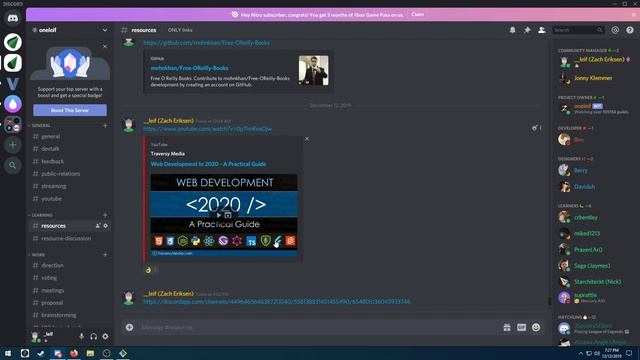Dismiss the Nitro Xbox Game Pass banner

634,14
